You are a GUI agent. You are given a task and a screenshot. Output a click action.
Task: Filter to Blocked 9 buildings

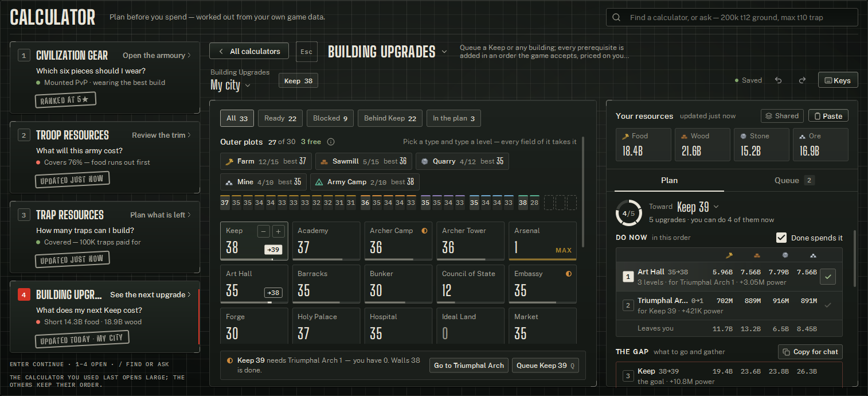point(330,118)
